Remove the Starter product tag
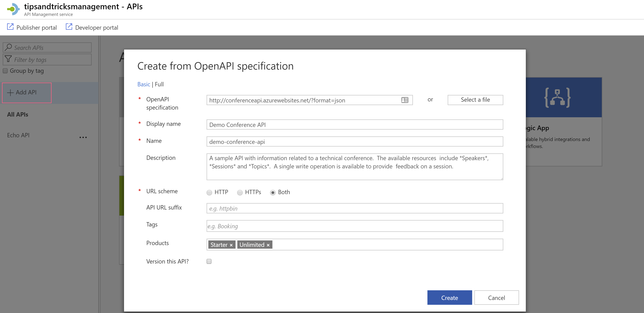The width and height of the screenshot is (644, 313). pos(231,245)
